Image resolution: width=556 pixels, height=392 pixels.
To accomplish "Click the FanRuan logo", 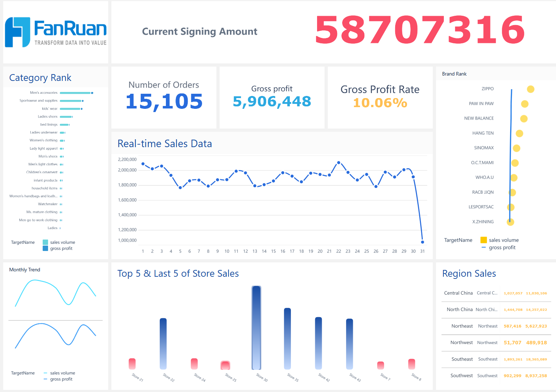I will (x=56, y=32).
